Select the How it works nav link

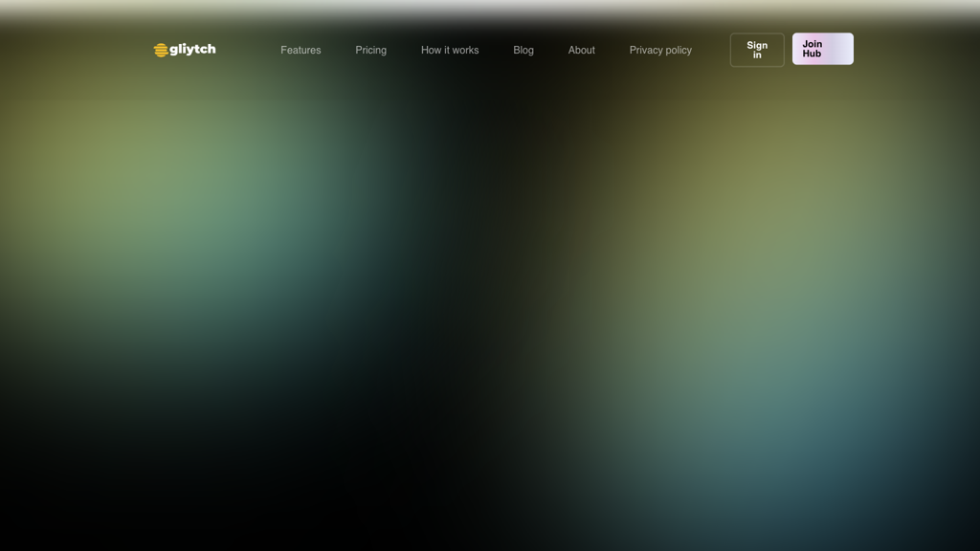[x=450, y=50]
